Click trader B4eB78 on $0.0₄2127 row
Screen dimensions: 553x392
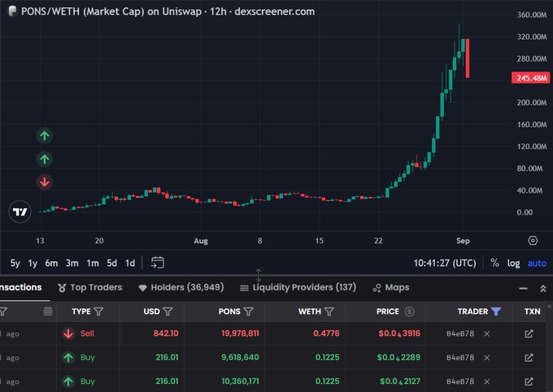coord(460,381)
